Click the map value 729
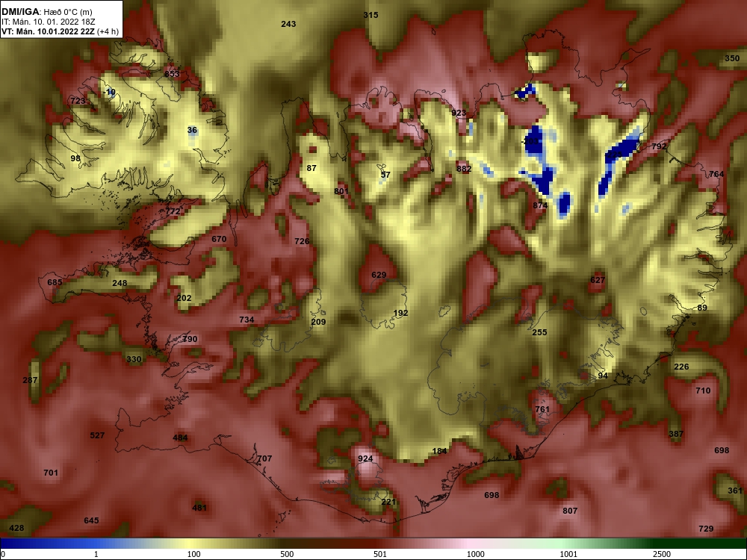Viewport: 747px width, 560px height. [706, 529]
